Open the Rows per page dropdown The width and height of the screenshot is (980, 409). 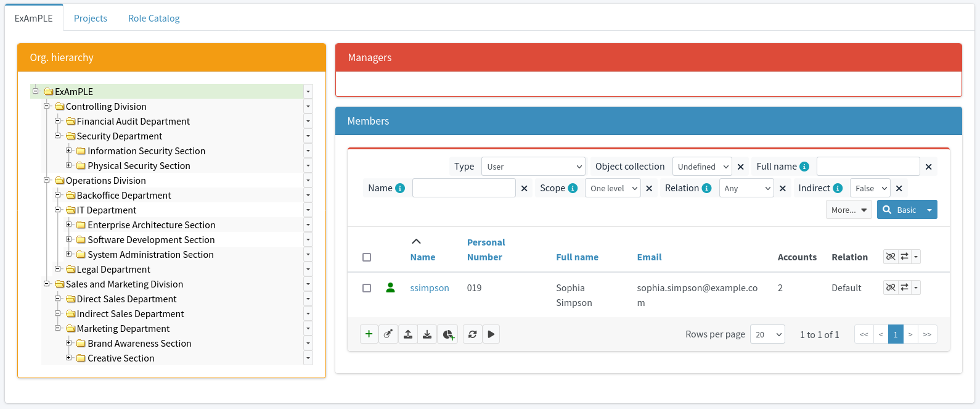pyautogui.click(x=767, y=334)
